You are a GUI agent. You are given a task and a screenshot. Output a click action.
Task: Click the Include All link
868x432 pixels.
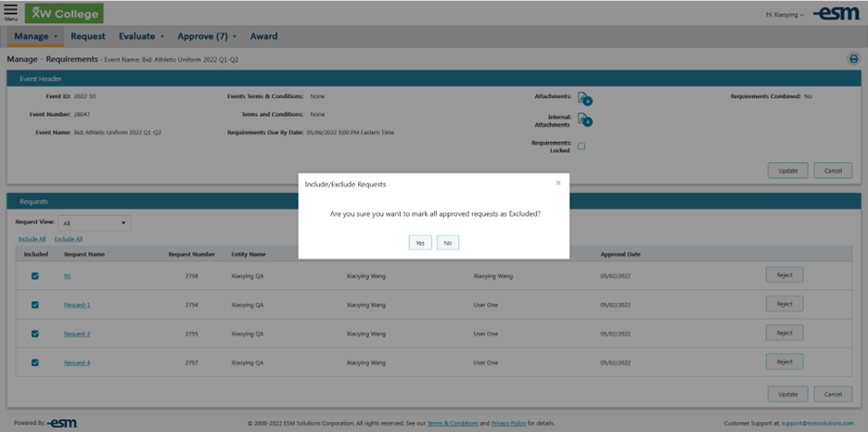coord(32,239)
